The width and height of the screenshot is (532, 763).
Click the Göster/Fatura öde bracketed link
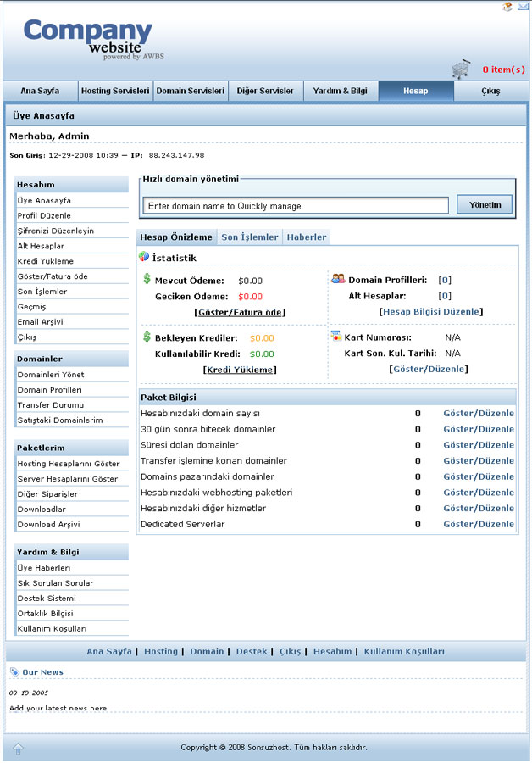pos(240,312)
